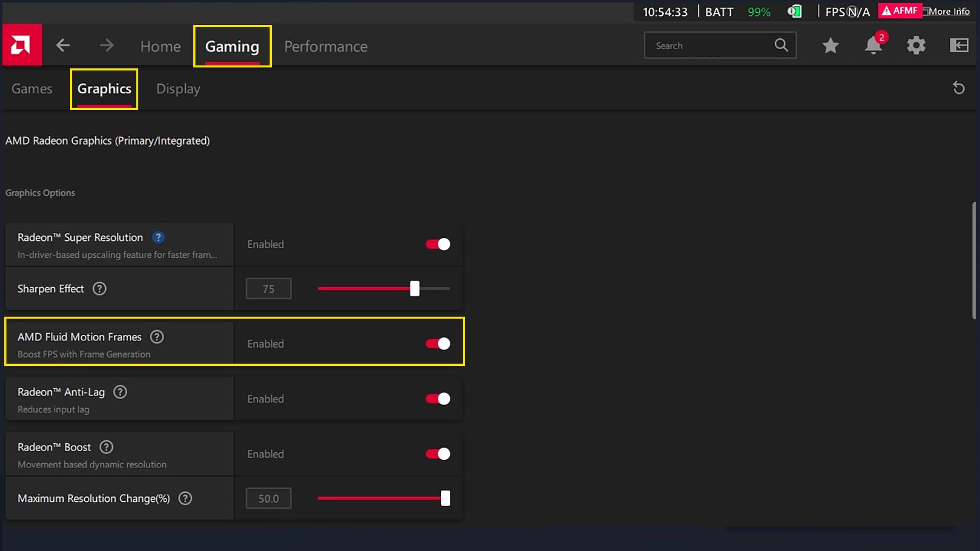
Task: Click the FPS overlay indicator
Action: [x=846, y=11]
